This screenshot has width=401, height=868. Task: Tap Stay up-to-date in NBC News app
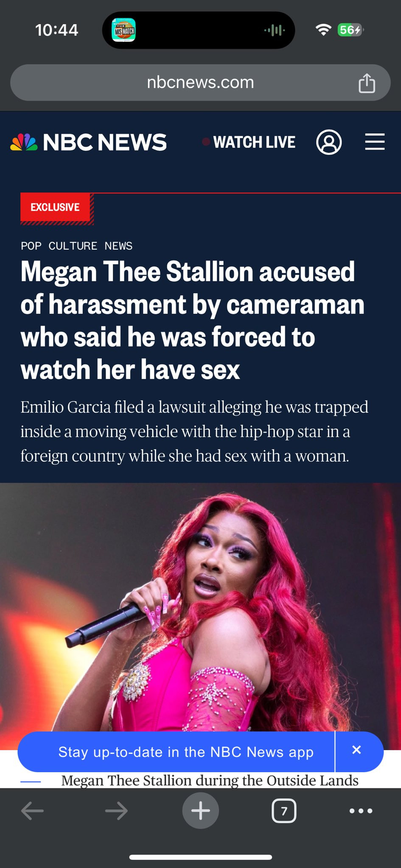[x=186, y=752]
